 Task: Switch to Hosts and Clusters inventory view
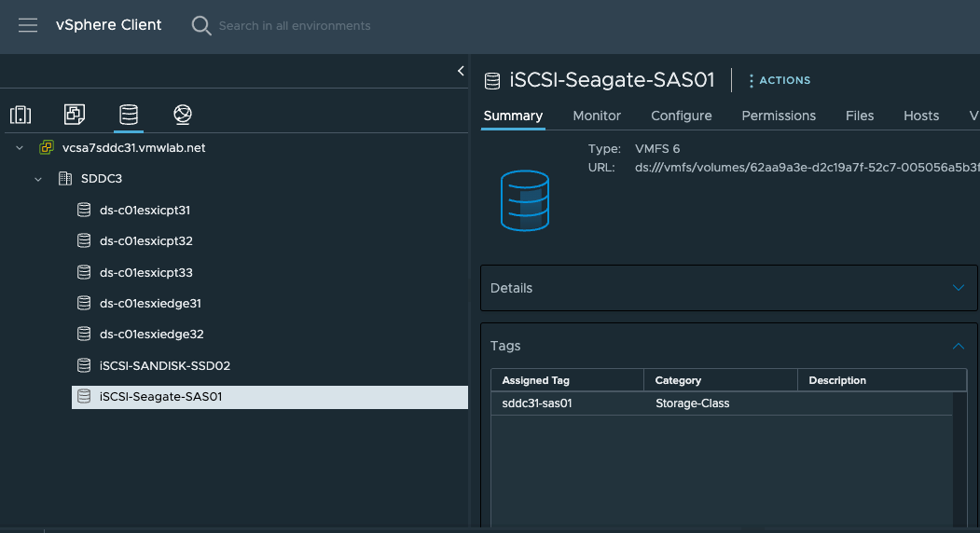(x=21, y=115)
